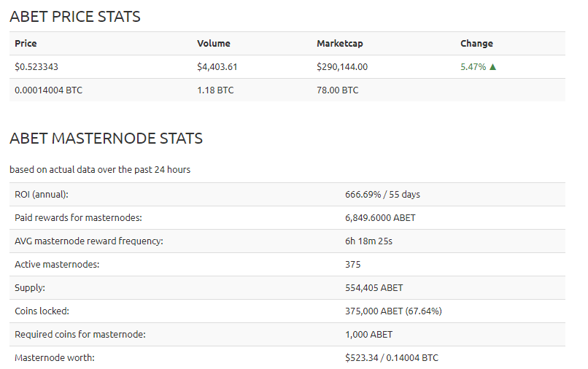Image resolution: width=588 pixels, height=369 pixels.
Task: Click the $4,403.61 volume value
Action: (x=217, y=67)
